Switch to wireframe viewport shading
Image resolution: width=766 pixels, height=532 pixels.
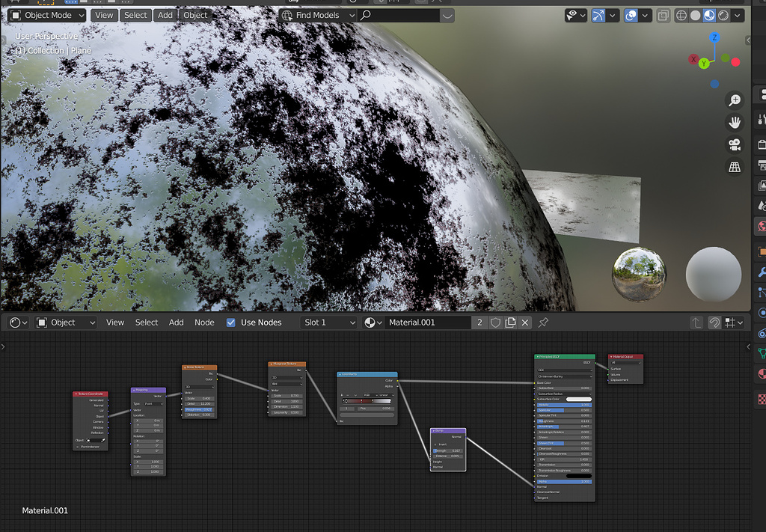click(681, 16)
